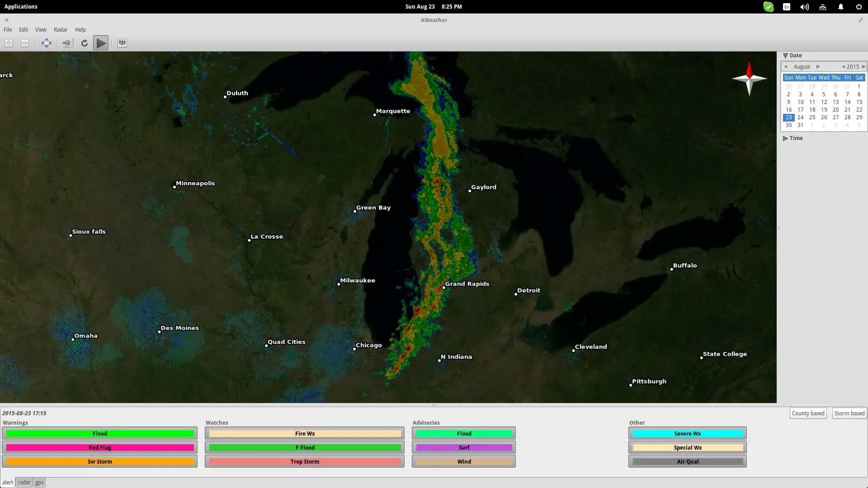
Task: Open the Edit menu
Action: click(x=24, y=30)
